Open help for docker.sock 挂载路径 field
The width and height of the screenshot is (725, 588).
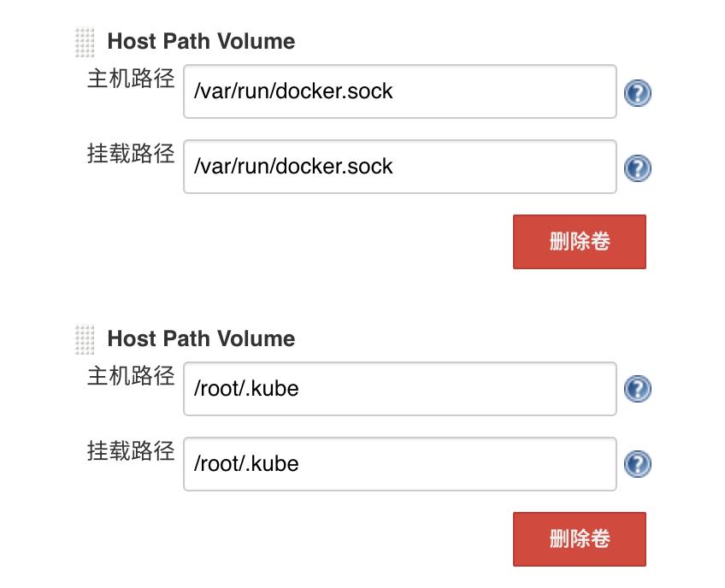pos(637,168)
